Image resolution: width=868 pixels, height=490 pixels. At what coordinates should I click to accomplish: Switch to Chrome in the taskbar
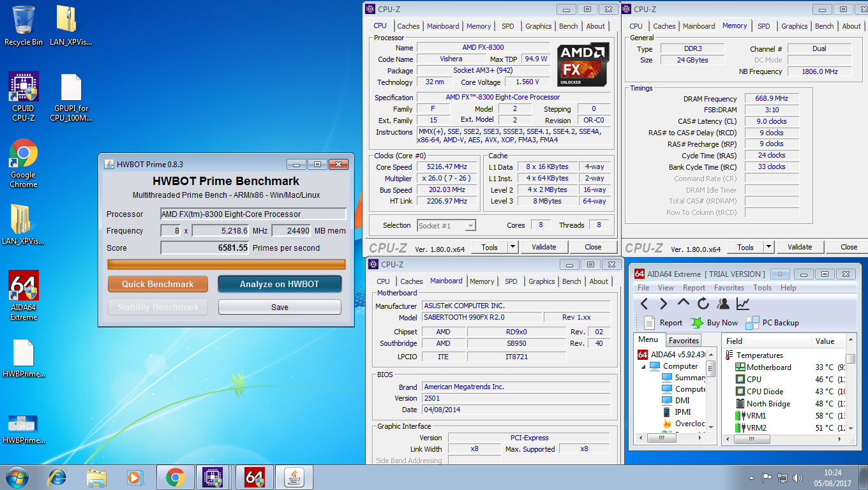coord(176,477)
